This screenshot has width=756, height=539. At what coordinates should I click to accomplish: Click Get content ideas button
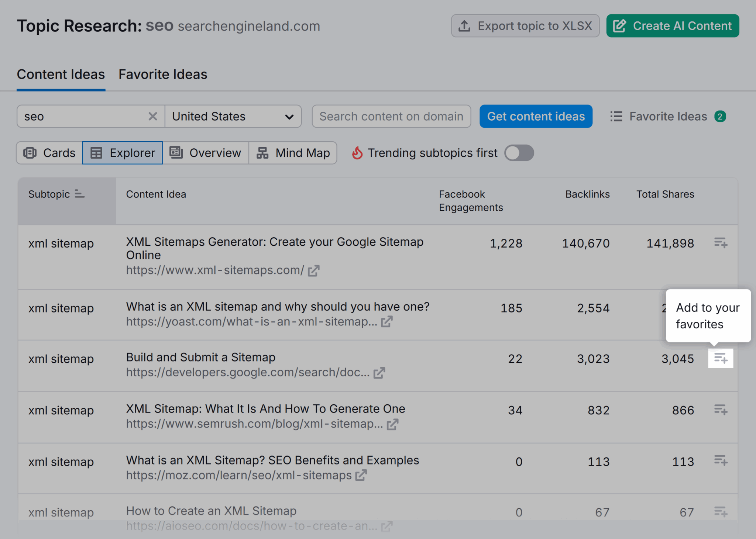(536, 117)
